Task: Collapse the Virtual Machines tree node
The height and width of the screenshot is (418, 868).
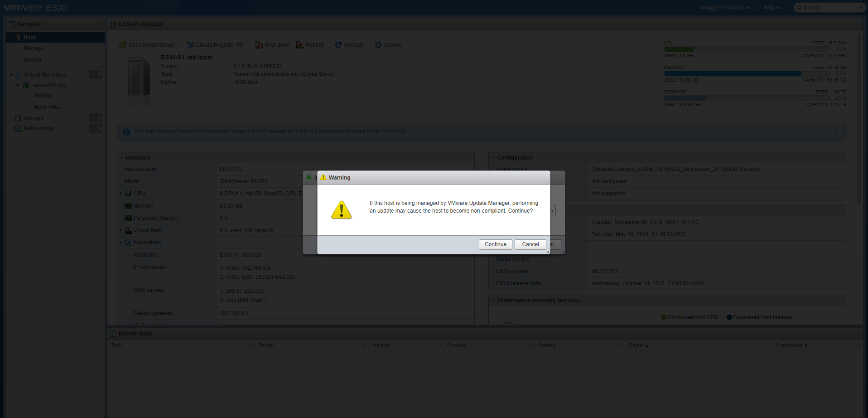Action: tap(11, 75)
